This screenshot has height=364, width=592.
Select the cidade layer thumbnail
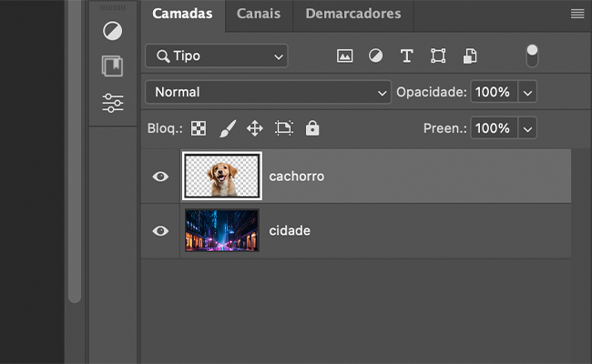point(222,230)
